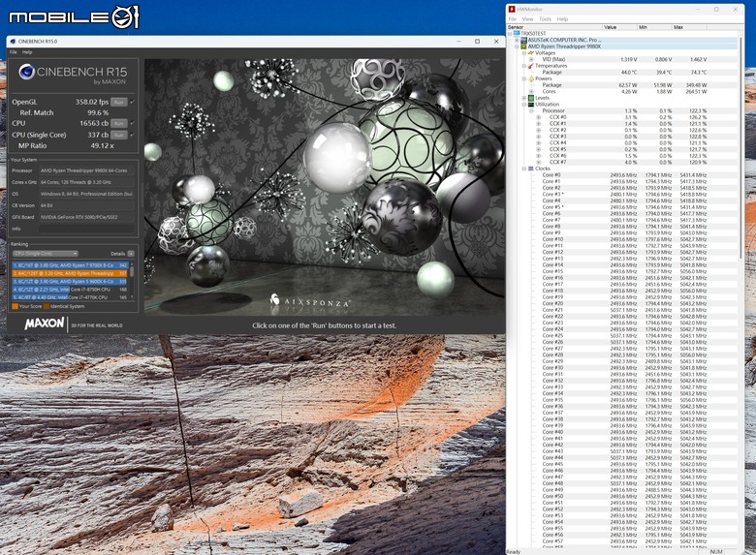Click the Details plus button in Ranking
The height and width of the screenshot is (555, 756).
click(x=131, y=254)
